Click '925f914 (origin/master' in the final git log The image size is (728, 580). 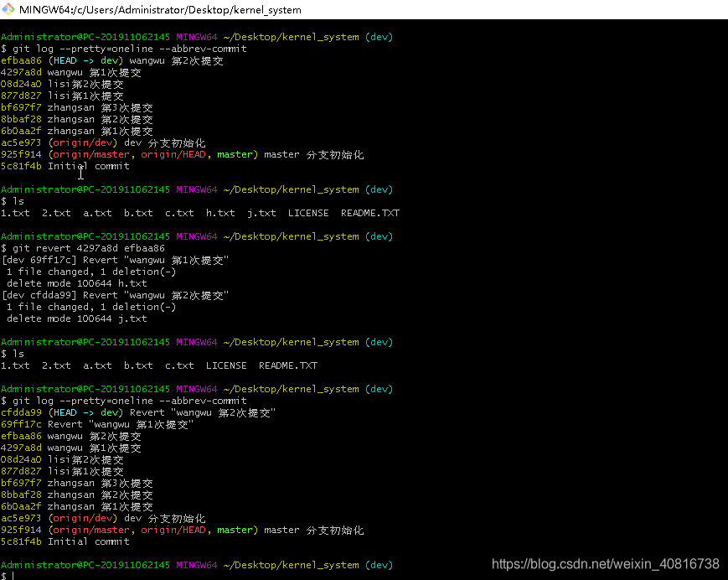pyautogui.click(x=65, y=530)
